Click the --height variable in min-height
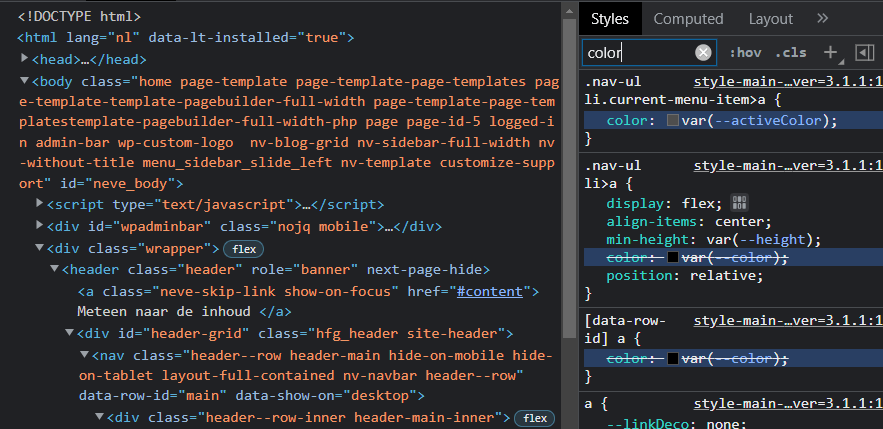The height and width of the screenshot is (429, 883). [773, 239]
